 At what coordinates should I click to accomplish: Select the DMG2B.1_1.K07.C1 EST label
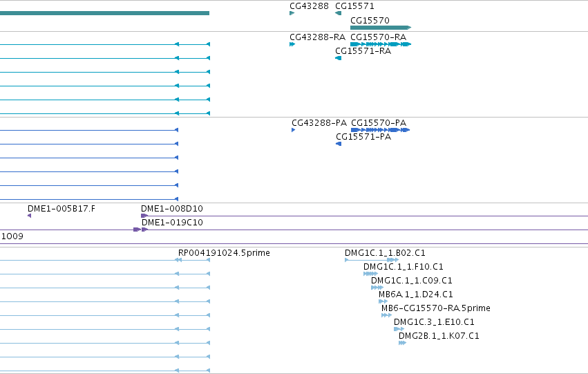[x=439, y=336]
